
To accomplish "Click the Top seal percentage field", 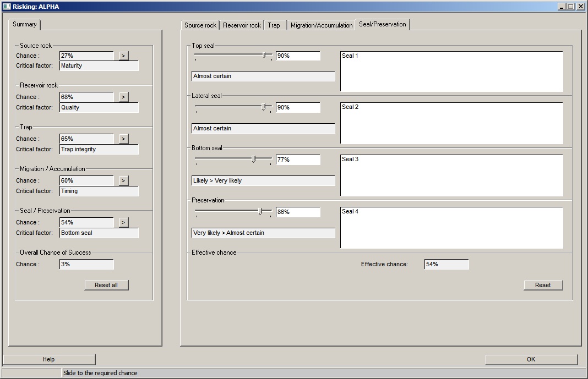I will point(297,56).
